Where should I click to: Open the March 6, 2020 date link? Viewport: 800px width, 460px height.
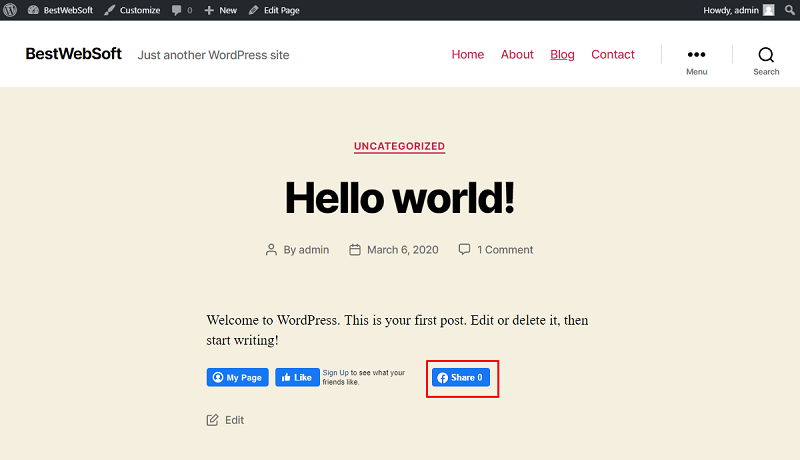click(403, 250)
